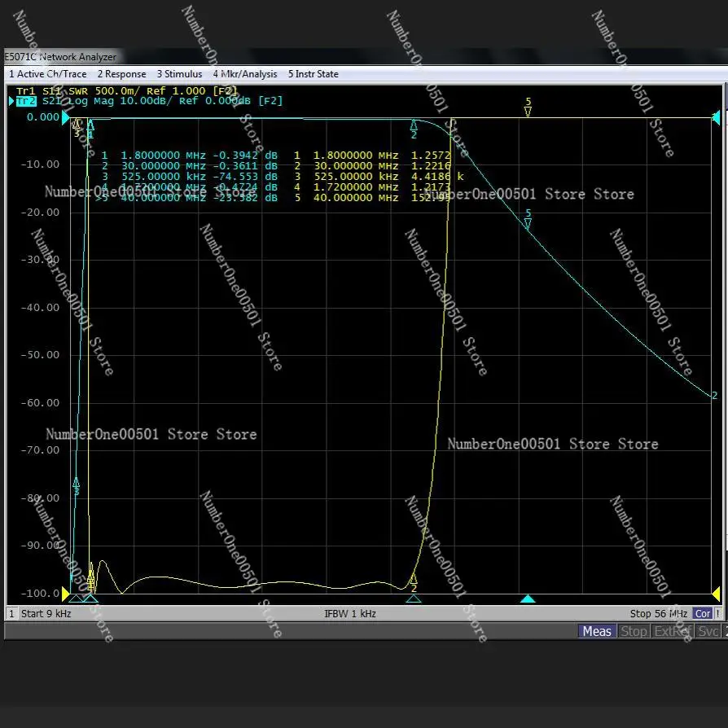Screen dimensions: 728x728
Task: Open the Response menu
Action: (x=121, y=74)
